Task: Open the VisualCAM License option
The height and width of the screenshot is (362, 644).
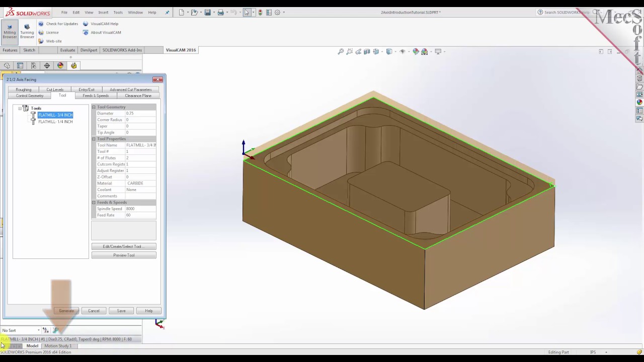Action: 52,32
